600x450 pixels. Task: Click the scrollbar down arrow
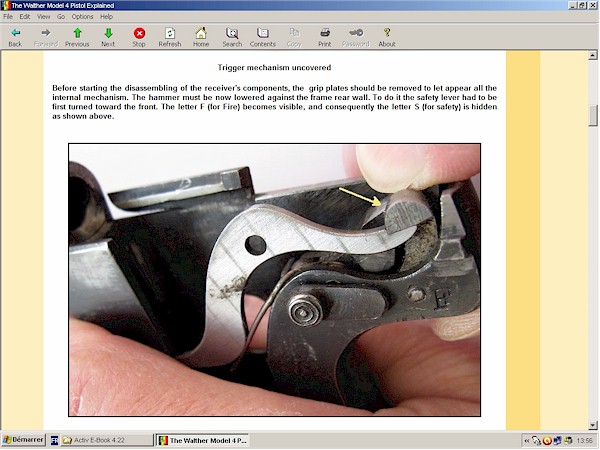pyautogui.click(x=593, y=425)
